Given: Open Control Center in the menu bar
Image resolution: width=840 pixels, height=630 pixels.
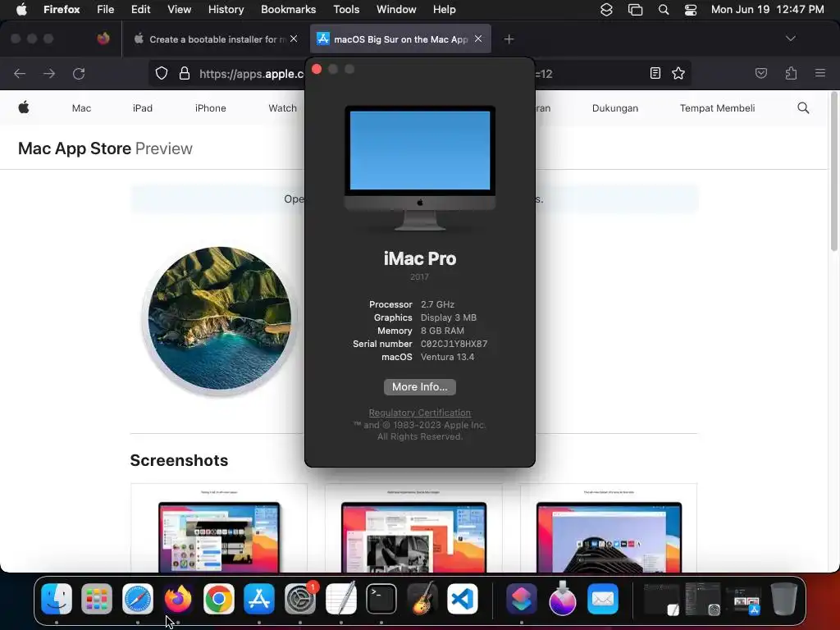Looking at the screenshot, I should pos(691,10).
